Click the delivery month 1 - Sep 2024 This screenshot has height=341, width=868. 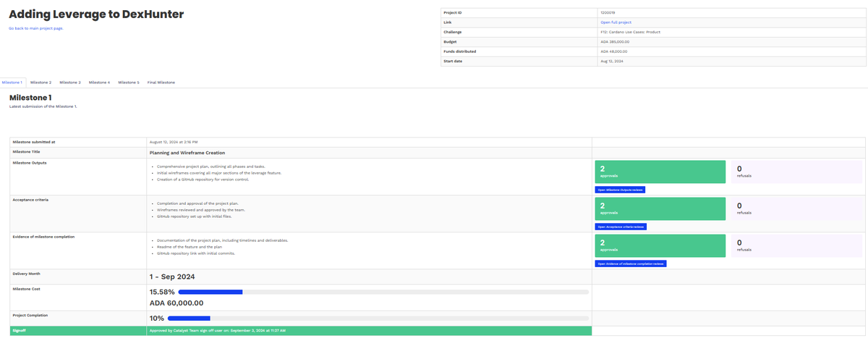(x=172, y=277)
